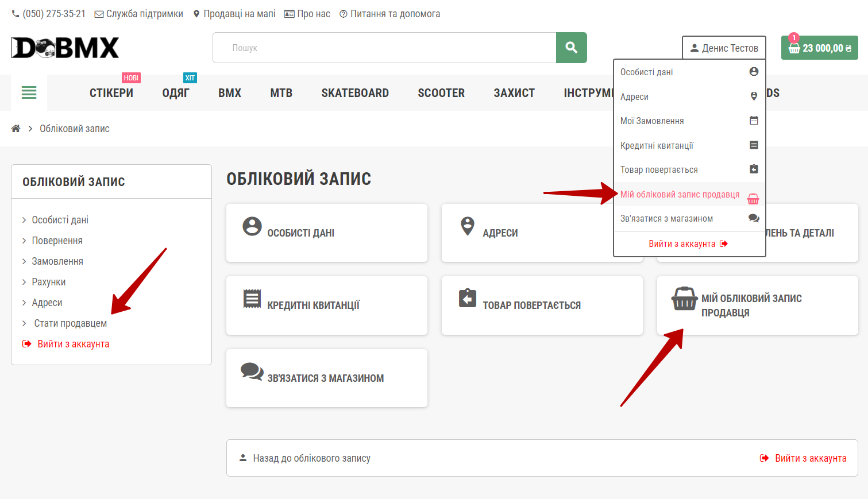Screen dimensions: 868x499
Task: Select Адреси in account dropdown
Action: [689, 96]
